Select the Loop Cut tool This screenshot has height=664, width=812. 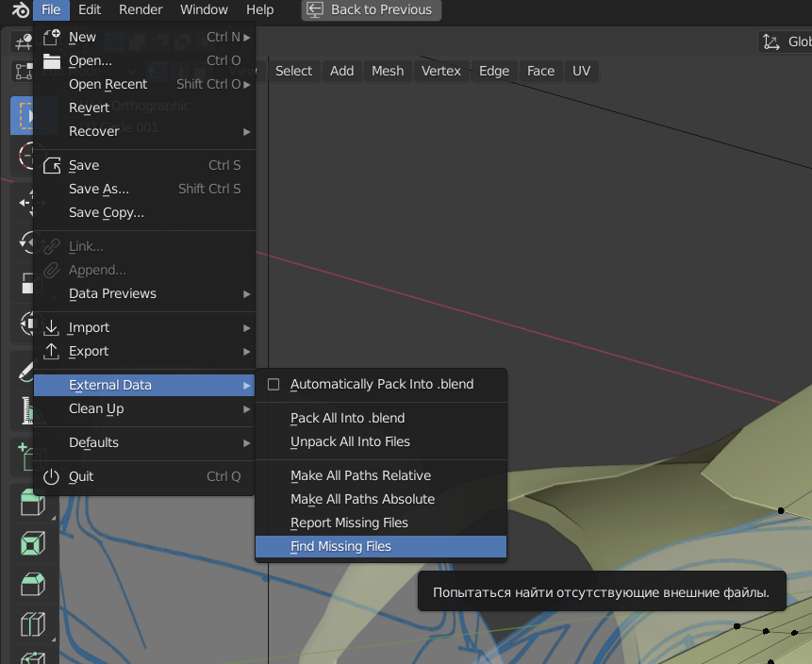click(x=32, y=624)
